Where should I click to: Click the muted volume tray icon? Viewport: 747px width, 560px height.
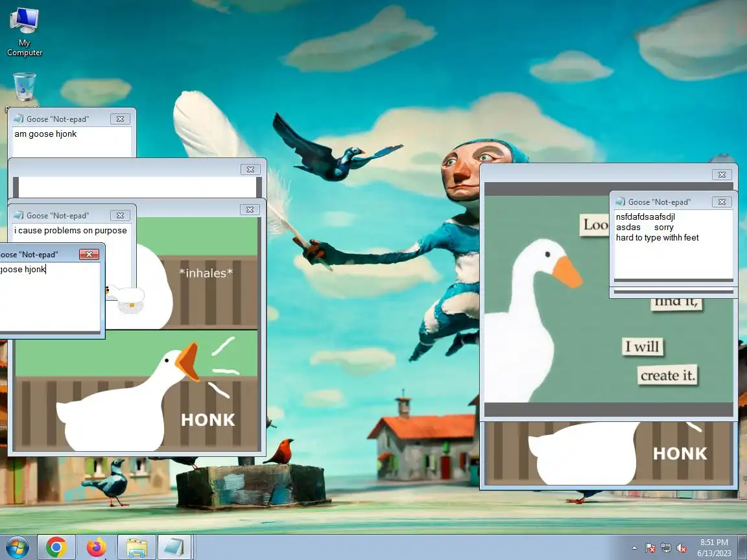[682, 548]
